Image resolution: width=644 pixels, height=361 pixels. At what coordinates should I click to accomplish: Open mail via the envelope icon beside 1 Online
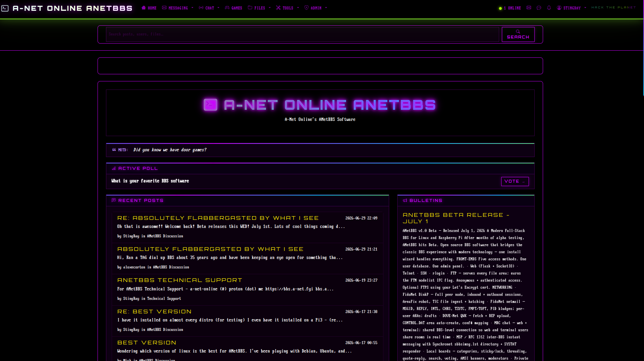point(529,8)
